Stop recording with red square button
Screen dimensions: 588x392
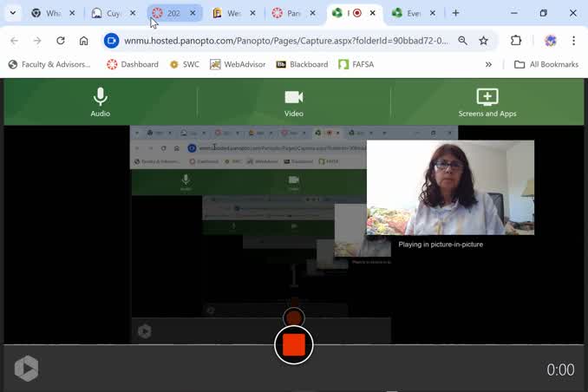[x=294, y=345]
